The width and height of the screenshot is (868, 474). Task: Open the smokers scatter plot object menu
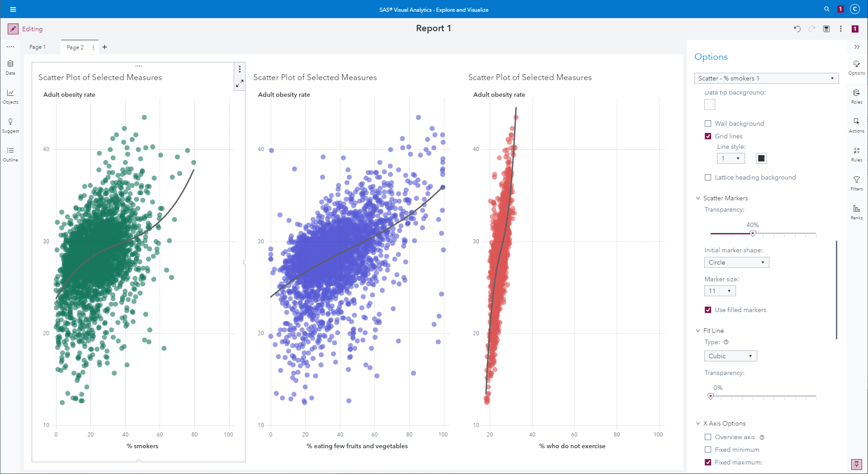click(240, 69)
